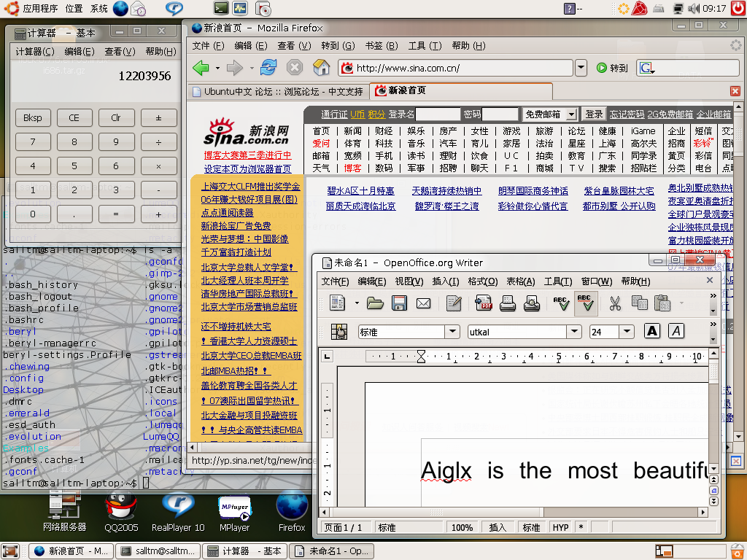Click the 转到 go button in Firefox
This screenshot has height=560, width=747.
613,68
